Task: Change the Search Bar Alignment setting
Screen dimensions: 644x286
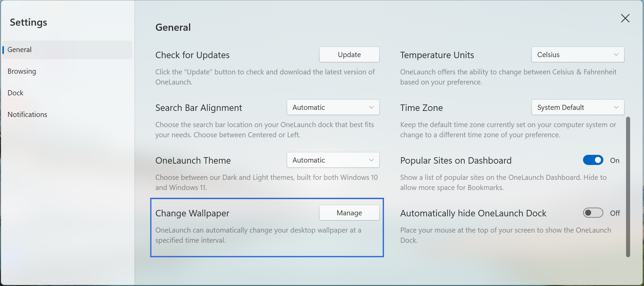Action: (333, 107)
